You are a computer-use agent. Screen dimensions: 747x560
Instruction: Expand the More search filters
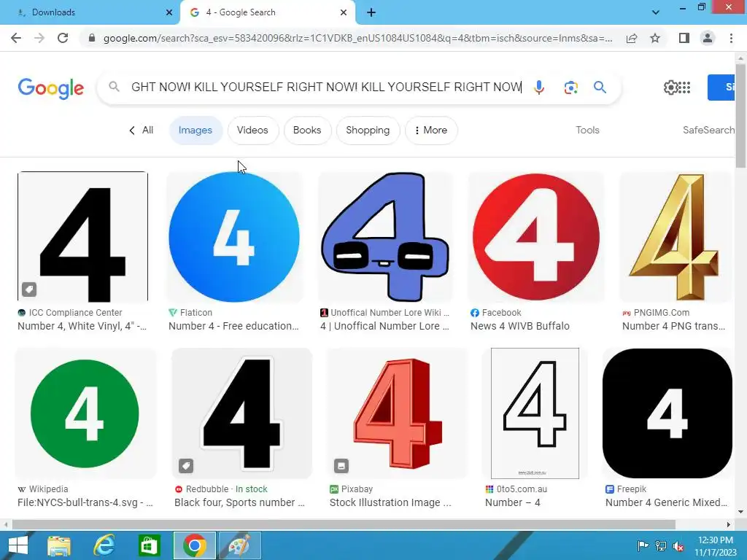430,130
